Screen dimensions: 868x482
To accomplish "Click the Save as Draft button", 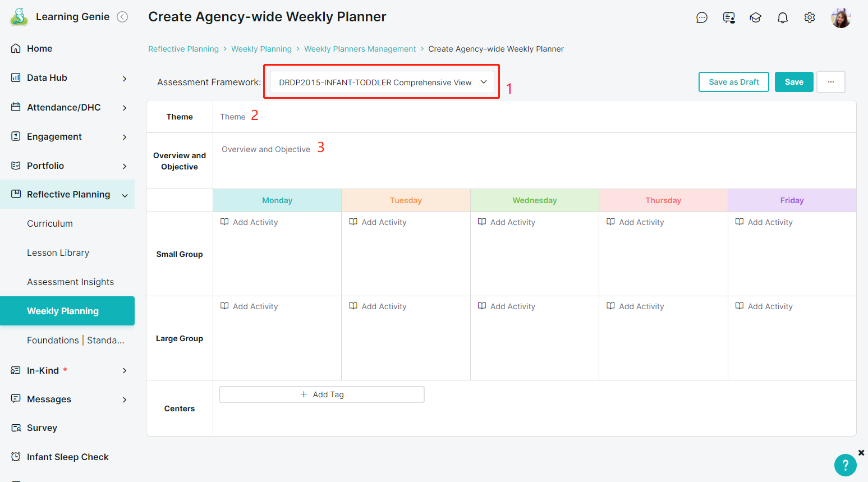I will (x=734, y=82).
